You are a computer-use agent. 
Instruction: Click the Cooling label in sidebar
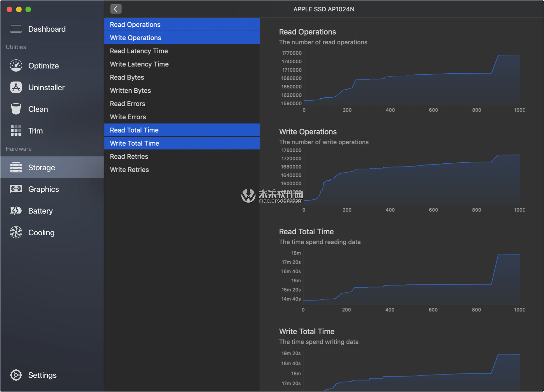(41, 232)
